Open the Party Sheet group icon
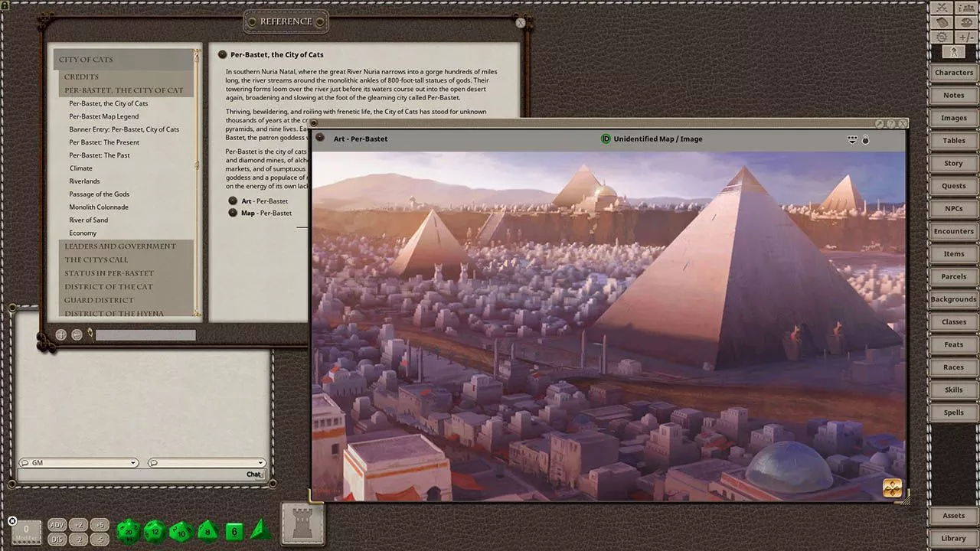Screen dimensions: 980x551 pos(965,8)
